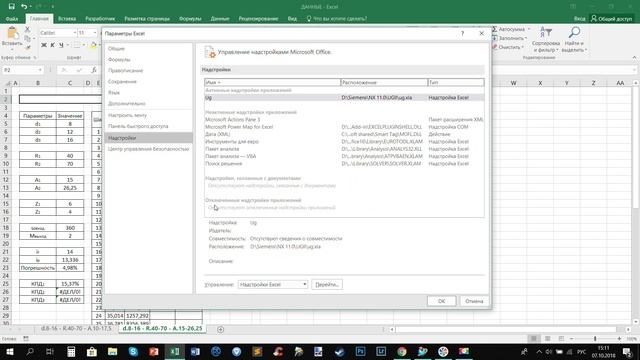Switch to the Вид ribbon tab
Image resolution: width=640 pixels, height=360 pixels.
point(292,19)
